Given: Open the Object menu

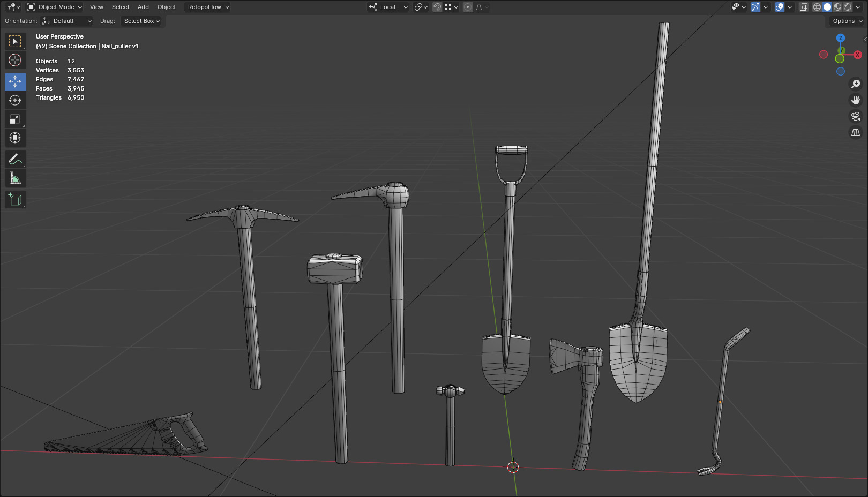Looking at the screenshot, I should [167, 7].
